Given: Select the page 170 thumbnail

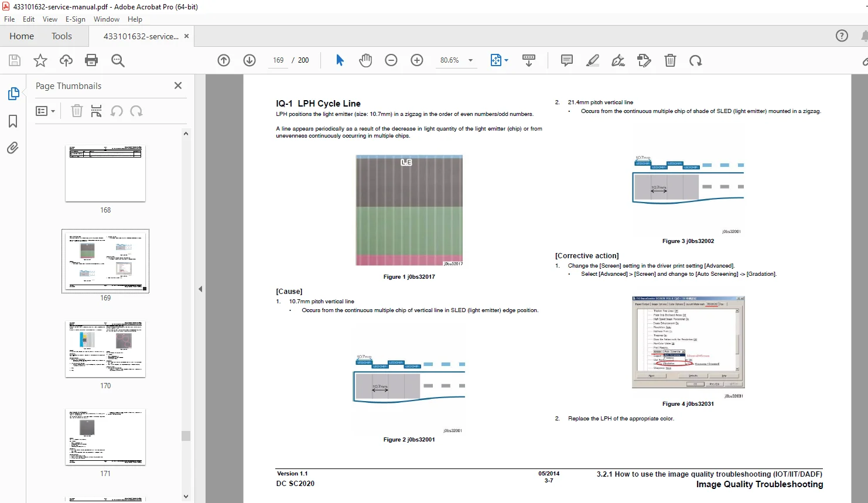Looking at the screenshot, I should 105,349.
